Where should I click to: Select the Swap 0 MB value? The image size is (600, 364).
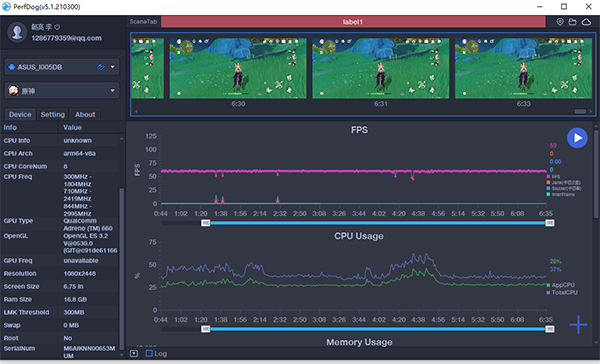71,325
